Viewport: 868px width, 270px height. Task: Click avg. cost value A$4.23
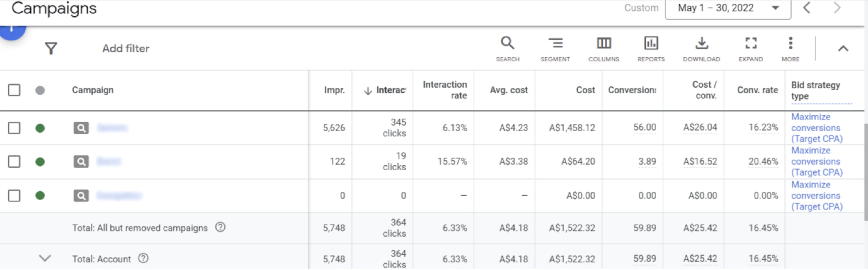513,128
